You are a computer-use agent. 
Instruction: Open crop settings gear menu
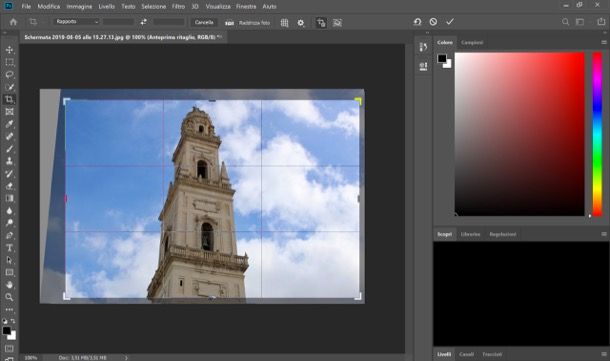click(301, 23)
